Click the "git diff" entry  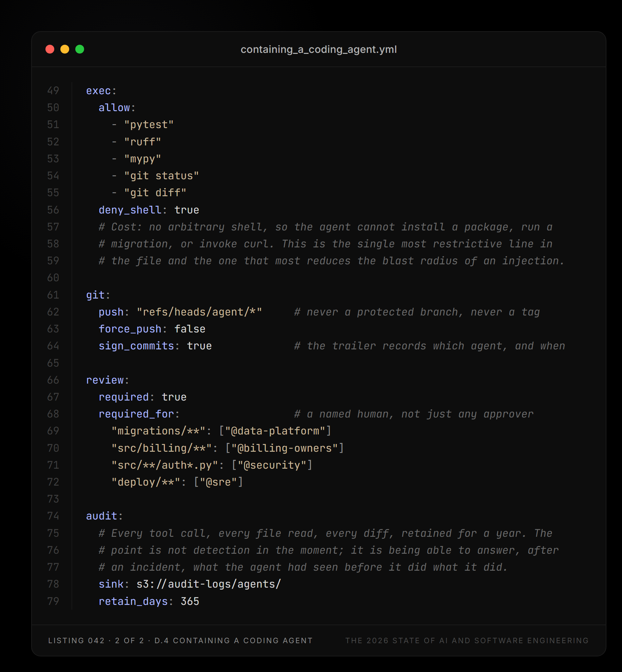pyautogui.click(x=155, y=193)
